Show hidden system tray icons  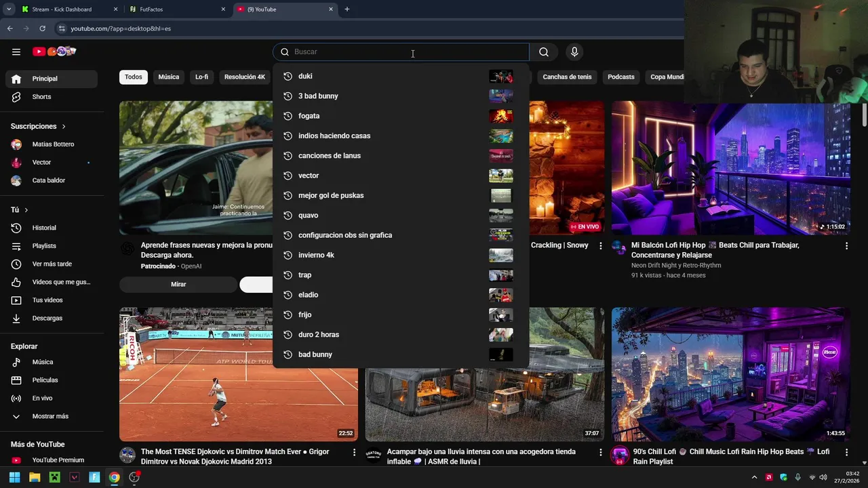click(754, 477)
